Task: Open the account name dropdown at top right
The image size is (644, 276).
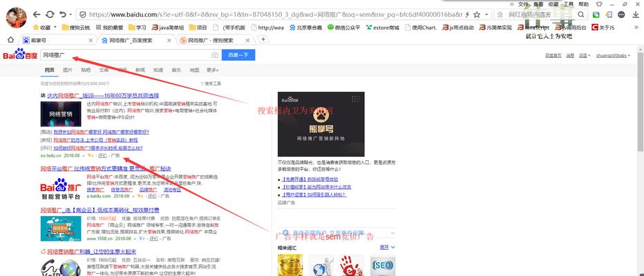Action: click(x=613, y=55)
